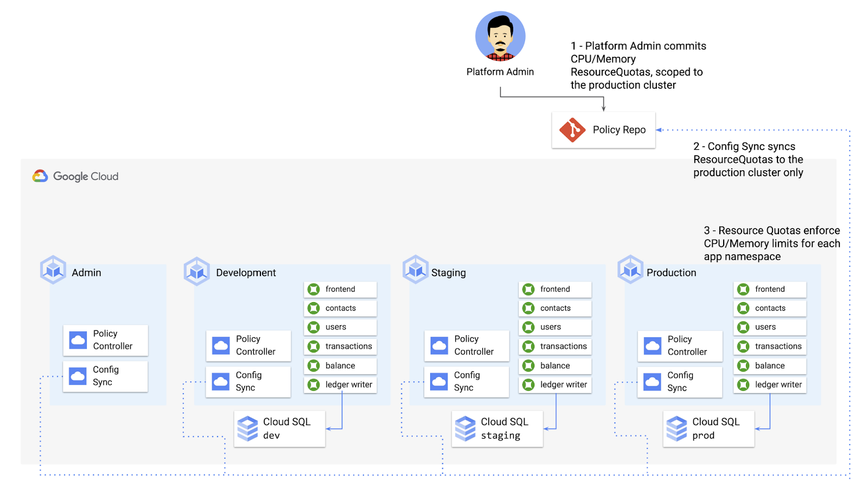Click the Production balance green icon
The image size is (868, 488).
(x=743, y=366)
